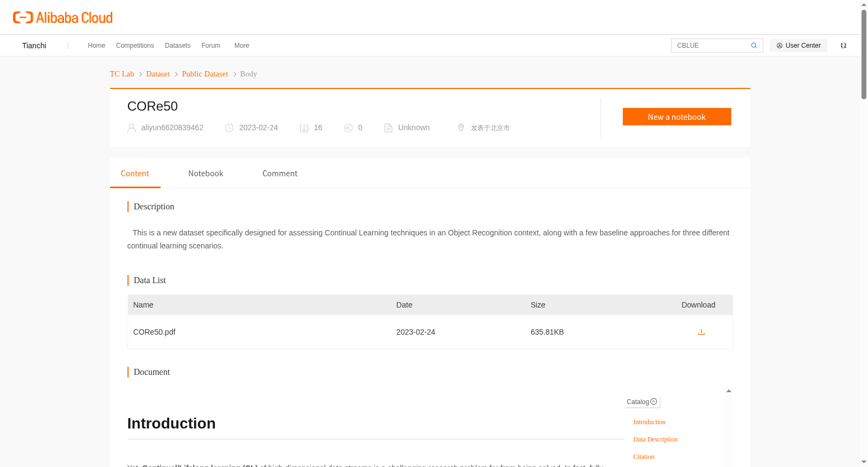
Task: Jump to Data Description in the catalog
Action: click(655, 439)
